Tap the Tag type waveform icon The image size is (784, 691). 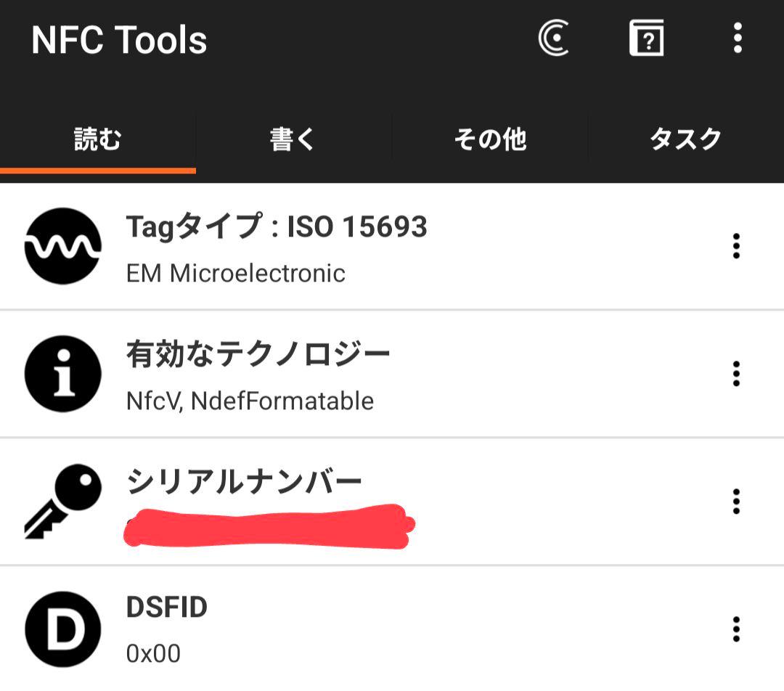62,246
